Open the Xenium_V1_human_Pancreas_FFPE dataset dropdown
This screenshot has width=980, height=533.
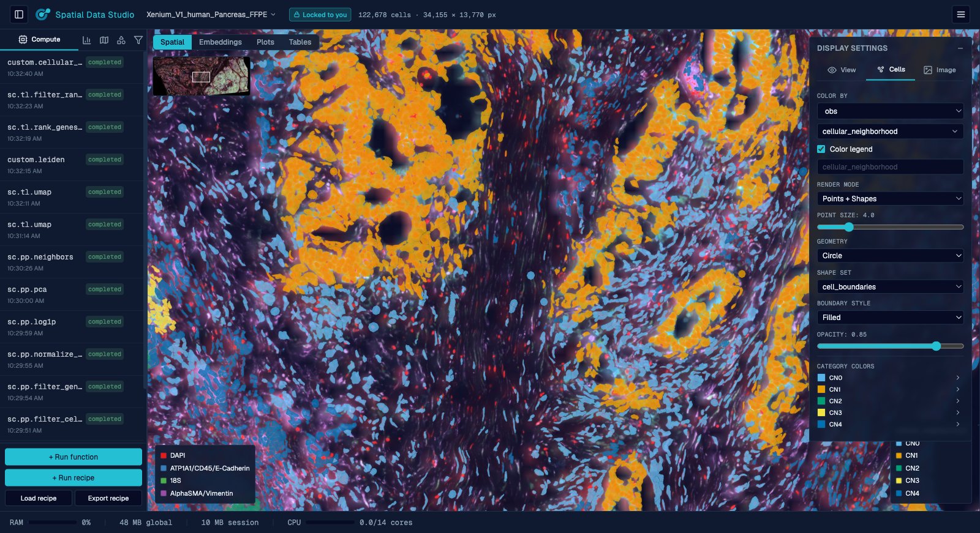[211, 14]
